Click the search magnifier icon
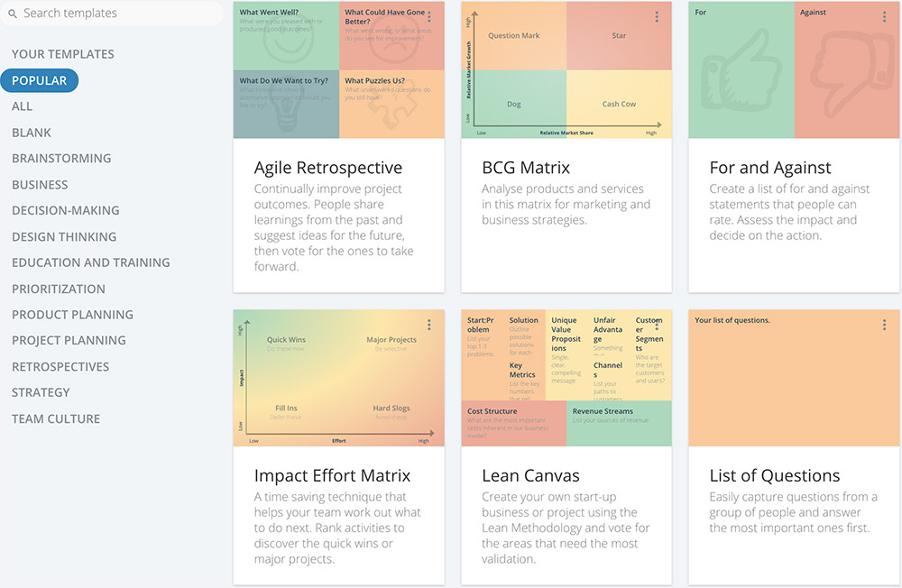902x588 pixels. 14,14
